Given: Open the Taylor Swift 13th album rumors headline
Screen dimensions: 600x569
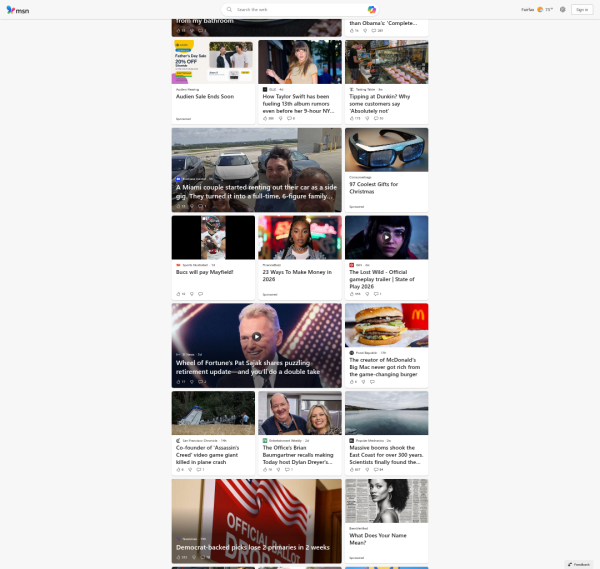Looking at the screenshot, I should click(298, 104).
